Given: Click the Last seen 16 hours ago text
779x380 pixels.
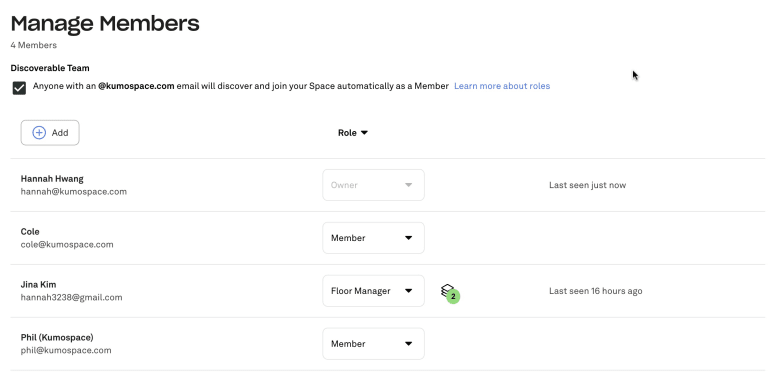Looking at the screenshot, I should 596,291.
